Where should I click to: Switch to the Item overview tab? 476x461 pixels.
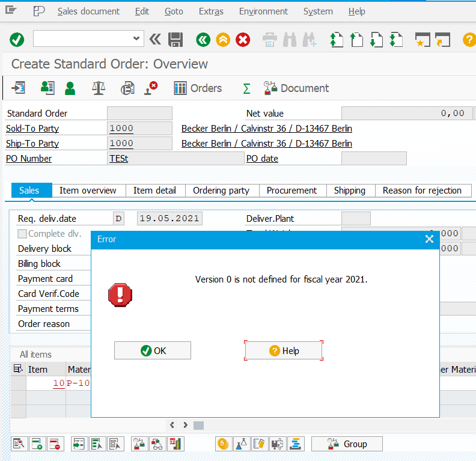click(x=88, y=191)
